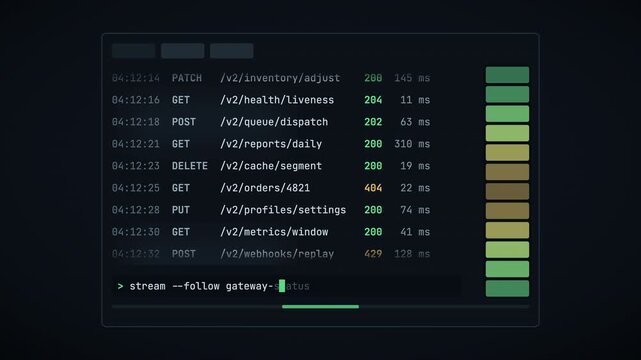The height and width of the screenshot is (360, 641).
Task: Click the path '/v2/inventory/adjust'
Action: click(280, 78)
